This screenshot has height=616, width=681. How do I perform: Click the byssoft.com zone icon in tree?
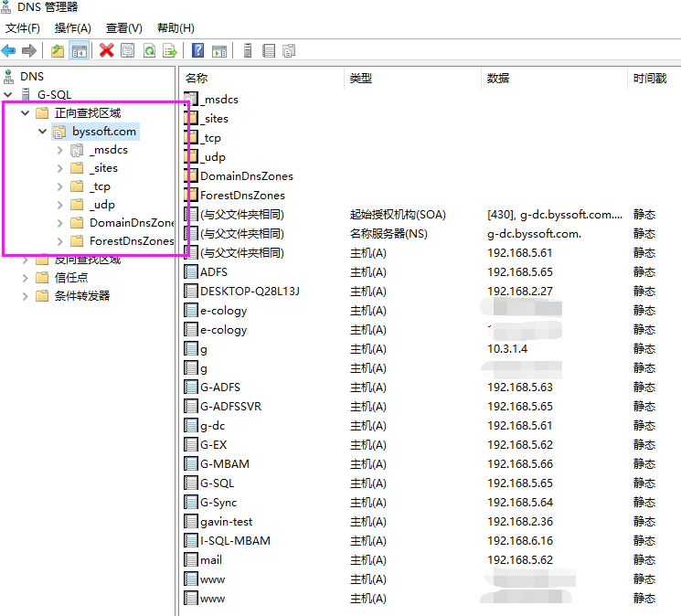click(x=59, y=132)
